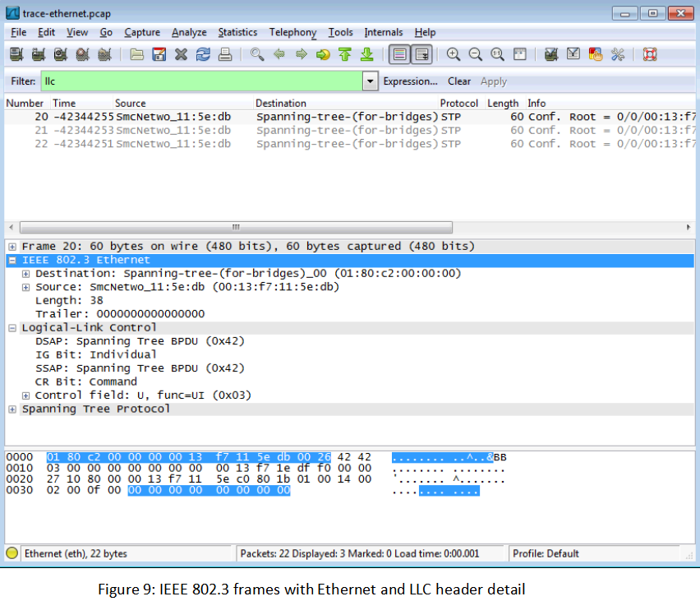Click the Go to packet icon
This screenshot has height=601, width=700.
pyautogui.click(x=323, y=54)
